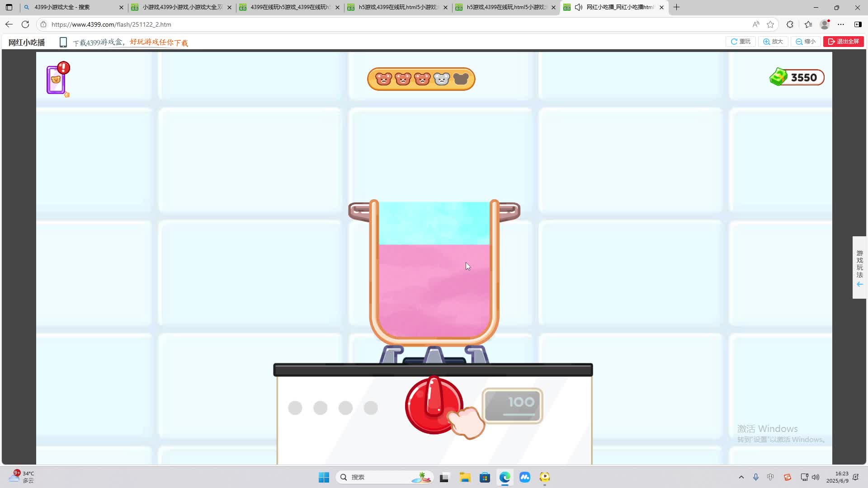Viewport: 868px width, 488px height.
Task: Refresh the current page
Action: [25, 24]
